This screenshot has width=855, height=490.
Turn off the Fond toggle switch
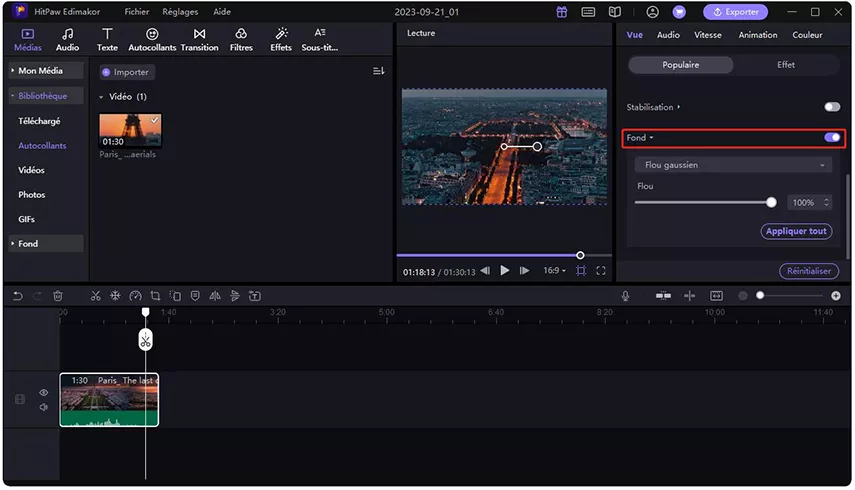(x=832, y=137)
